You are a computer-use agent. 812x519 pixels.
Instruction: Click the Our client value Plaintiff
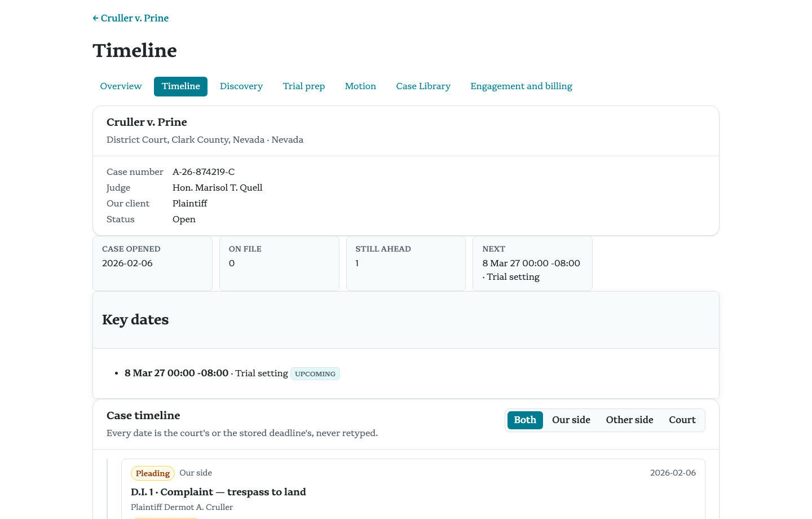[190, 204]
